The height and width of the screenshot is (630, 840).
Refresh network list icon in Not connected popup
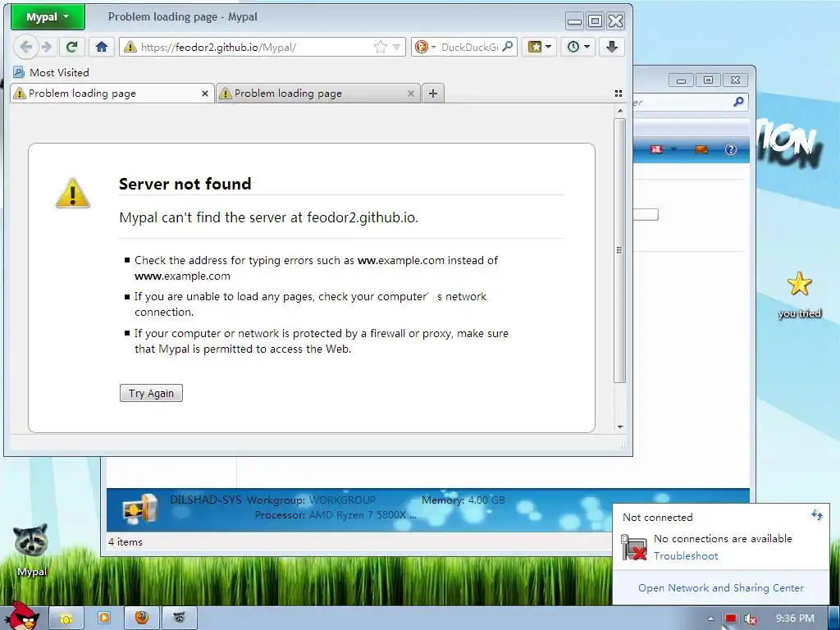point(816,515)
